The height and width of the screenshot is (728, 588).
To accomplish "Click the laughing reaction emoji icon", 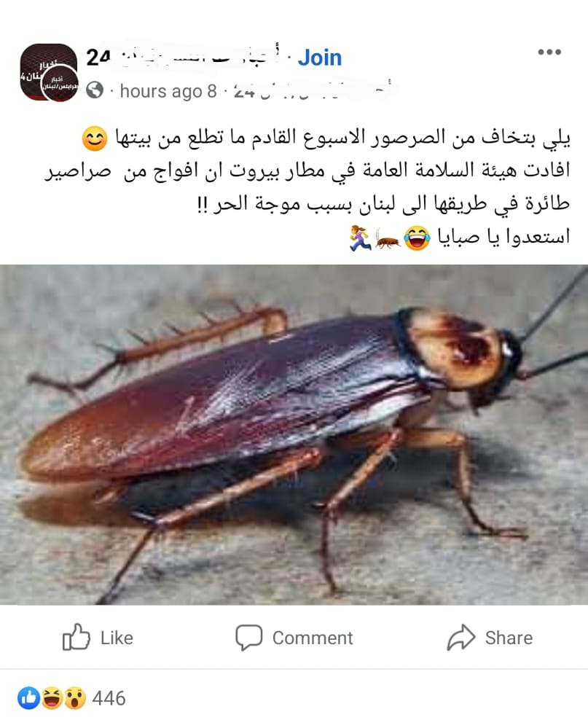I will pos(52,698).
